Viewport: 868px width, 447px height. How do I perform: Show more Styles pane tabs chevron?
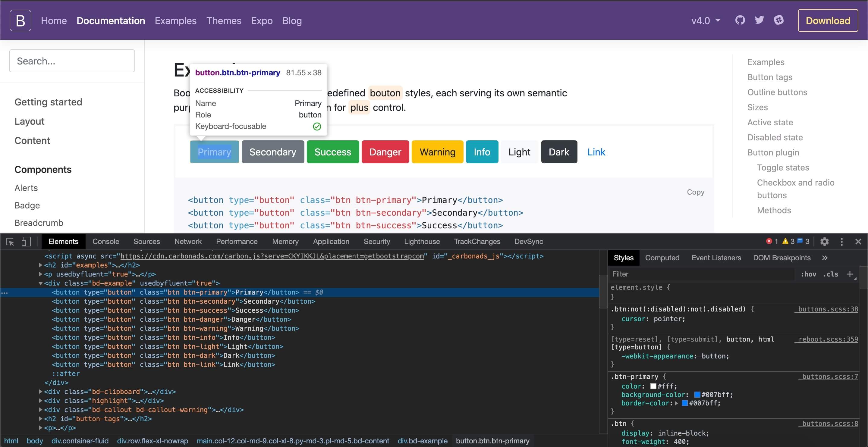point(825,258)
